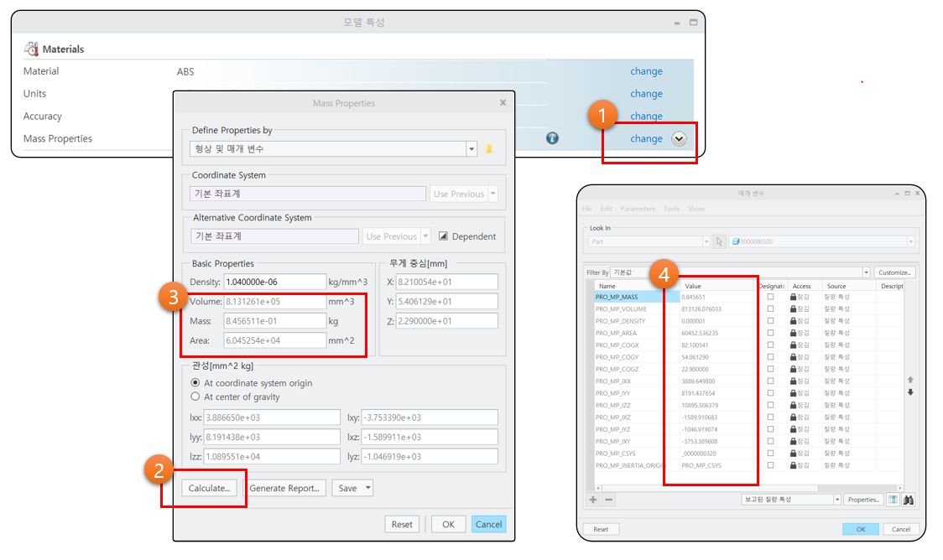Screen dimensions: 943x560
Task: Close the Mass Properties dialog
Action: tap(503, 103)
